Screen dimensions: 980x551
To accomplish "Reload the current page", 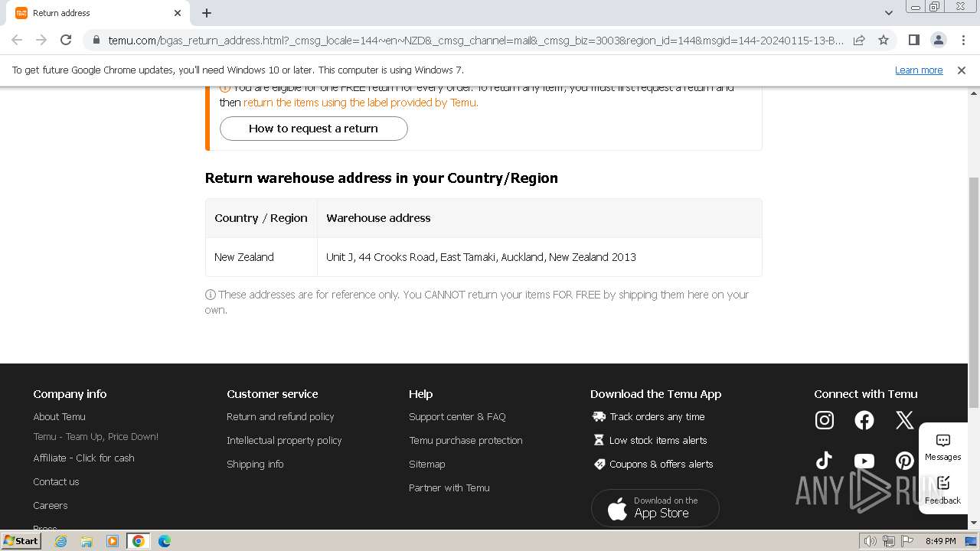I will (x=66, y=40).
